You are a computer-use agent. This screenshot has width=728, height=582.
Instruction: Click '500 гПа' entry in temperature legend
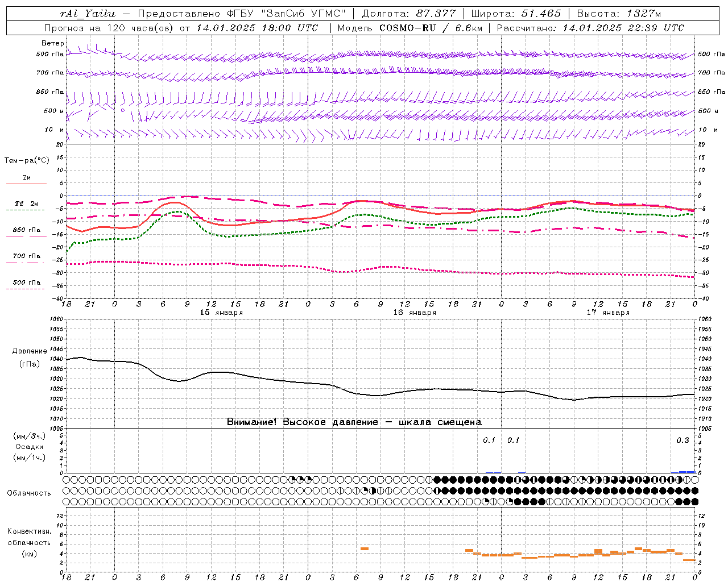[x=26, y=282]
